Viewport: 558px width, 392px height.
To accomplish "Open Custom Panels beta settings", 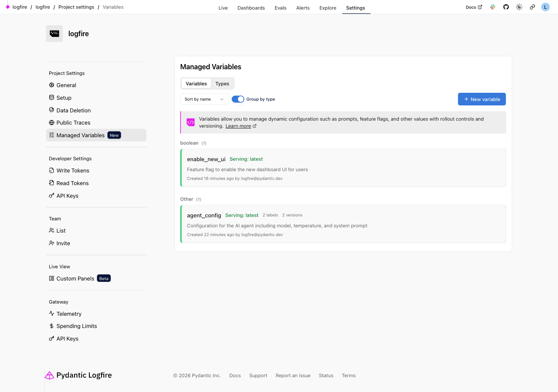I will pos(75,279).
